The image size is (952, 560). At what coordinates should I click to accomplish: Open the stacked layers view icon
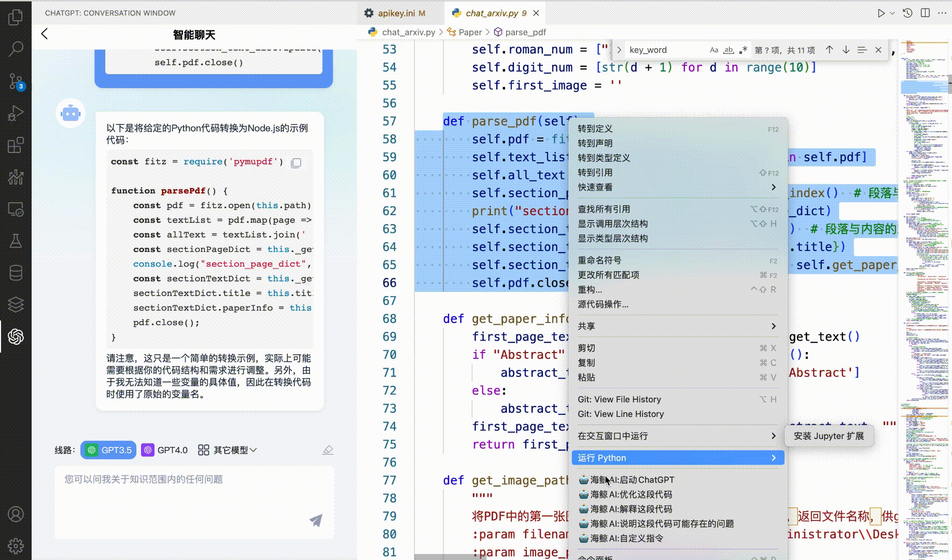point(16,304)
